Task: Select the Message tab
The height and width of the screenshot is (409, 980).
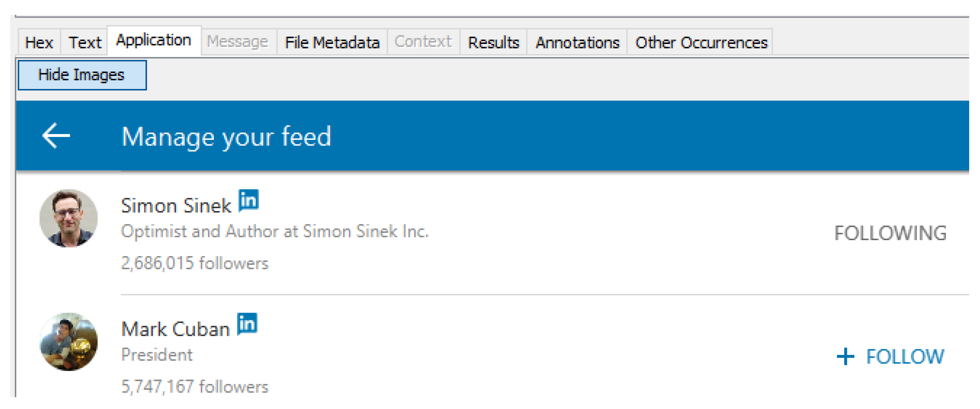Action: coord(237,42)
